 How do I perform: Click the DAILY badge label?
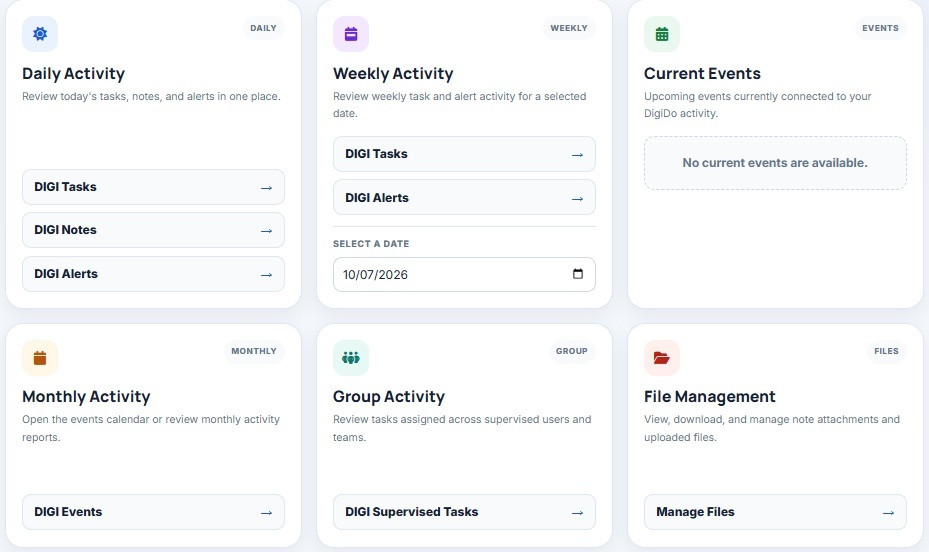tap(264, 28)
